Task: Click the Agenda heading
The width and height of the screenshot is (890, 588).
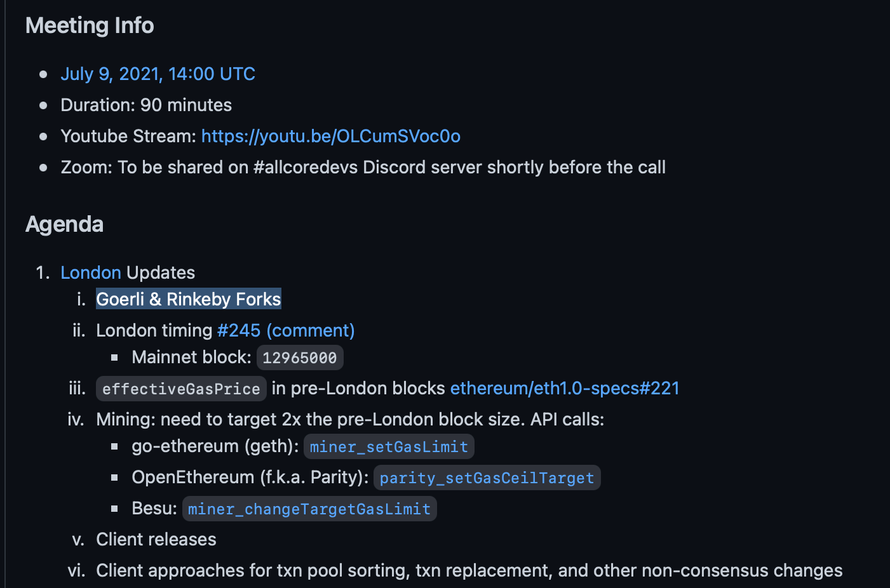Action: pos(64,224)
